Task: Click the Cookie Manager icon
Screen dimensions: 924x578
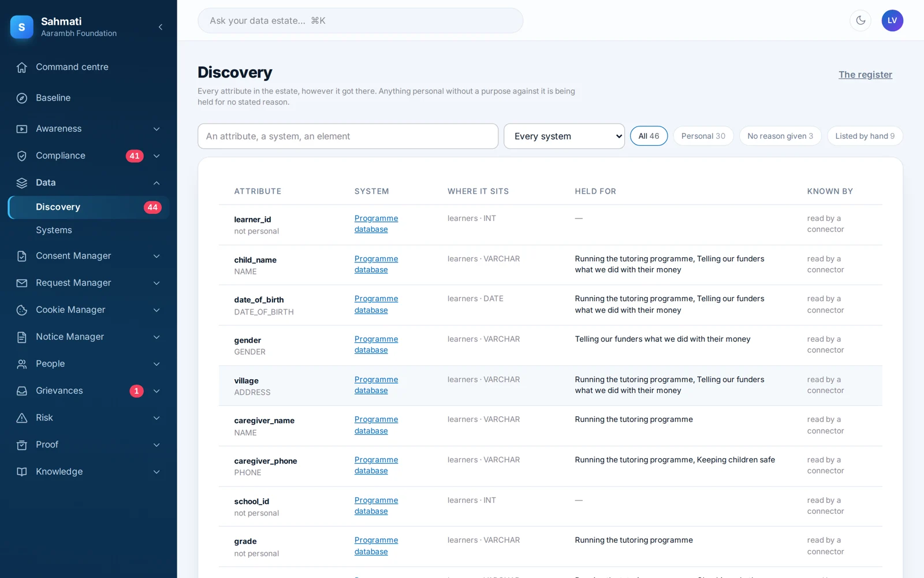Action: click(22, 310)
